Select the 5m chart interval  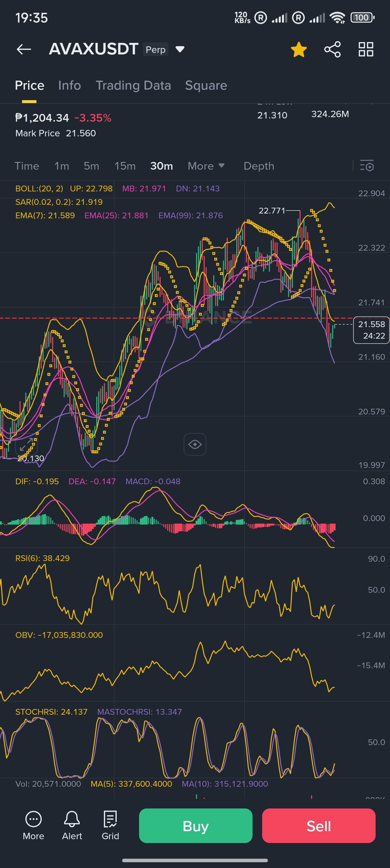(91, 166)
